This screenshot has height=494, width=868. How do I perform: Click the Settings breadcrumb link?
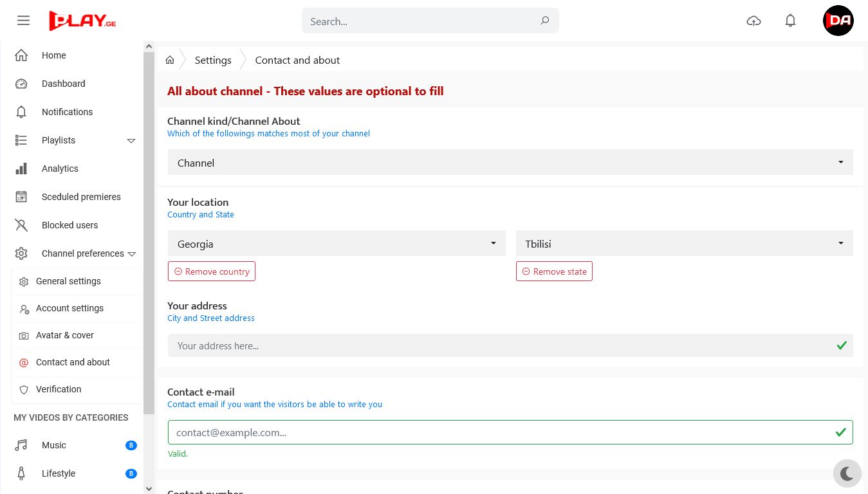tap(213, 60)
